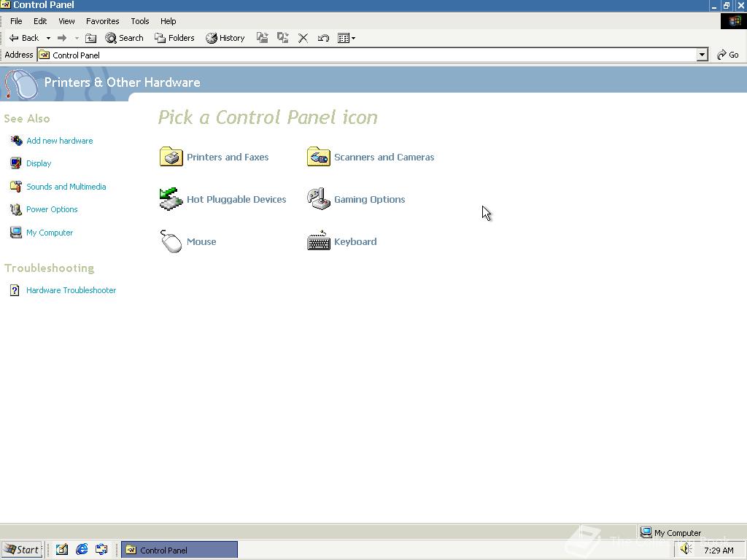The image size is (747, 560).
Task: Click the Display monitor icon in See Also
Action: click(x=16, y=163)
